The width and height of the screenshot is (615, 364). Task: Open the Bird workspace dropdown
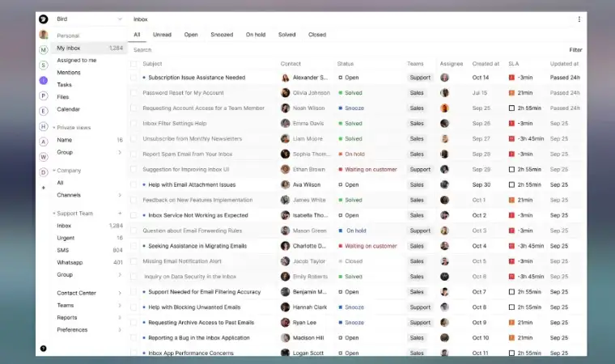pyautogui.click(x=120, y=19)
